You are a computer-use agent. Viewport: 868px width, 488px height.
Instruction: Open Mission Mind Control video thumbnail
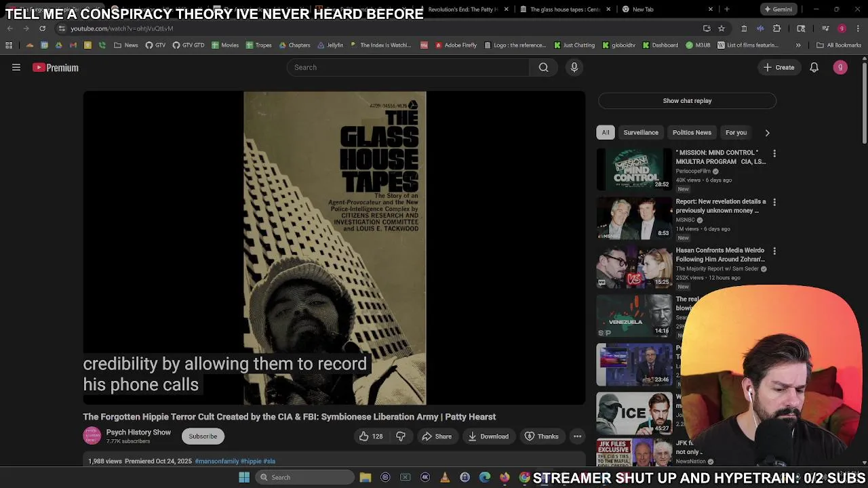(x=634, y=169)
